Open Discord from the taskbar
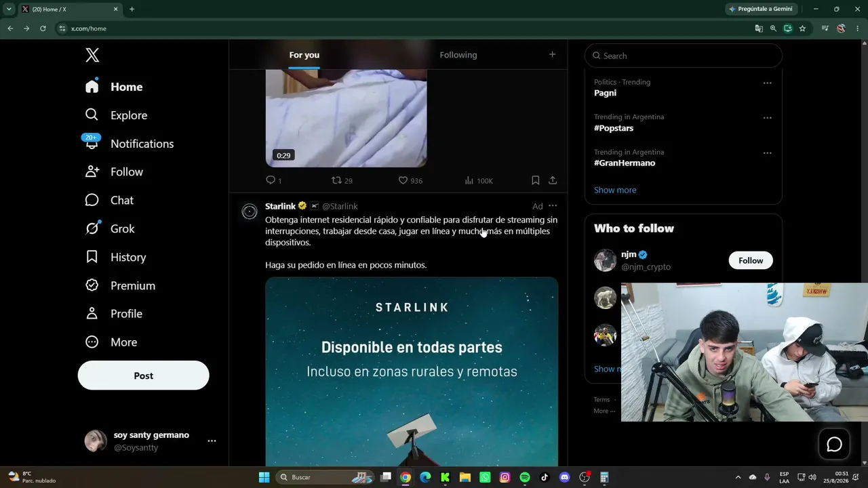Viewport: 868px width, 488px height. click(565, 477)
